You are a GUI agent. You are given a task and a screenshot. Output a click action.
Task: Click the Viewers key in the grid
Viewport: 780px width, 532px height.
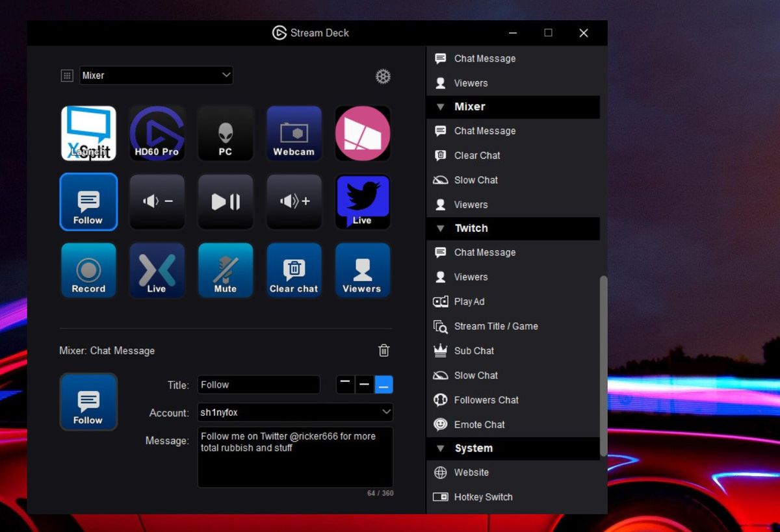362,270
